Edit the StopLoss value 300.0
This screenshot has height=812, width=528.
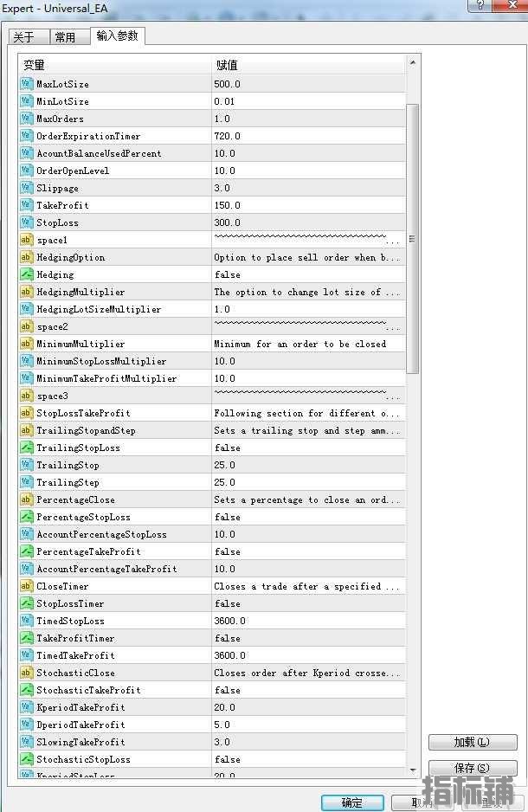(x=307, y=222)
